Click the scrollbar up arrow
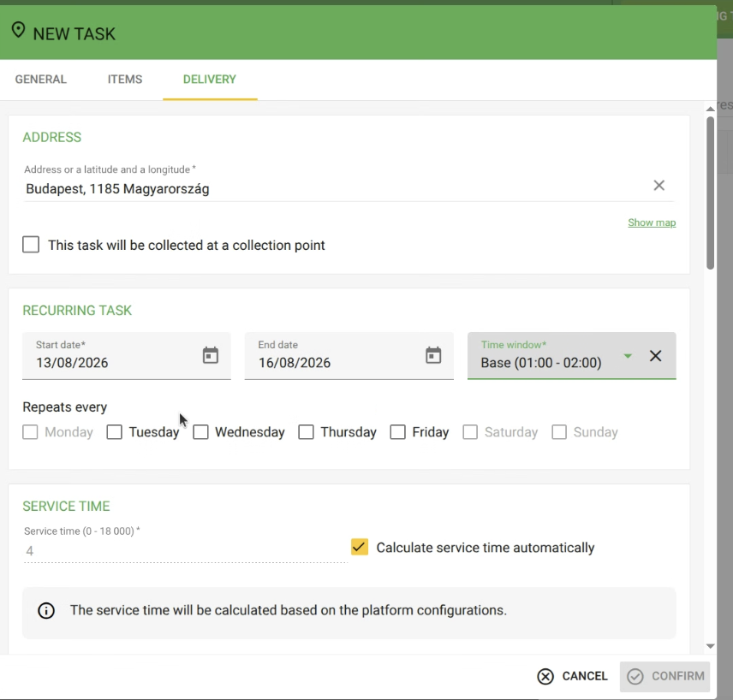 [x=710, y=109]
